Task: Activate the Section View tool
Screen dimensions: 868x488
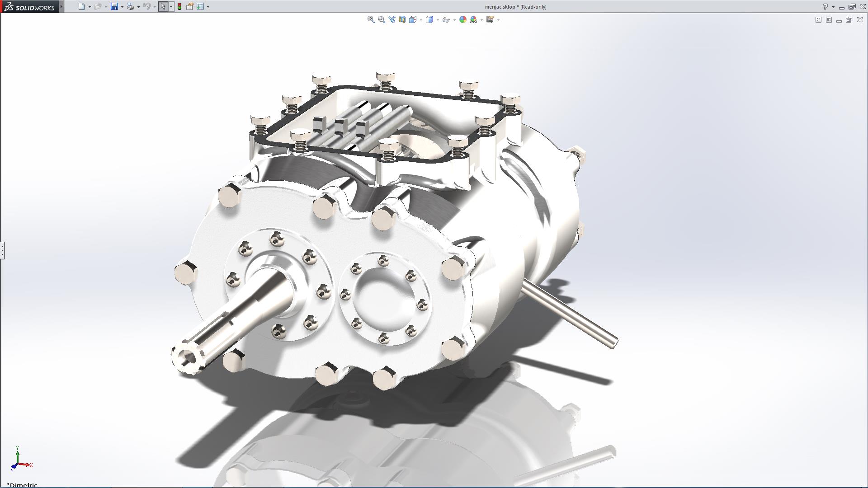Action: coord(402,19)
